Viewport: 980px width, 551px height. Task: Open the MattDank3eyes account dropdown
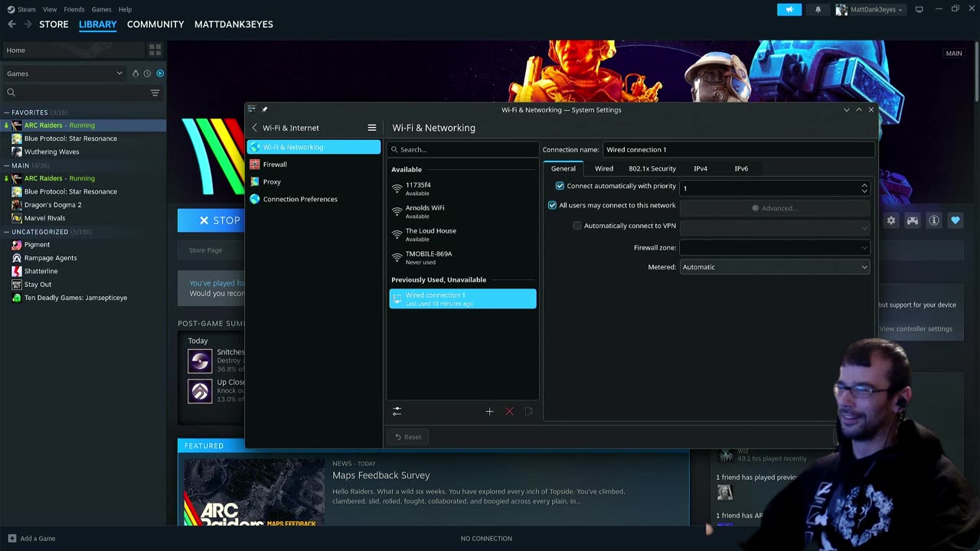870,9
